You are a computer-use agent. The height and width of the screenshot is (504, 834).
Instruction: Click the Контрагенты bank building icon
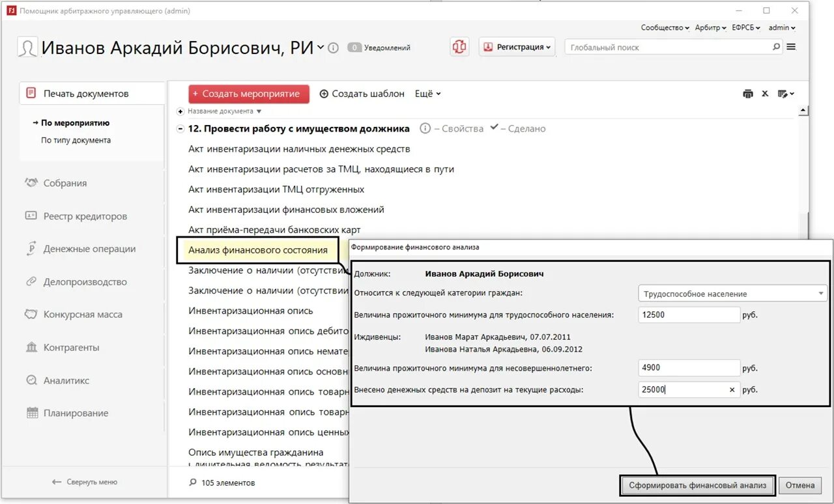click(31, 347)
